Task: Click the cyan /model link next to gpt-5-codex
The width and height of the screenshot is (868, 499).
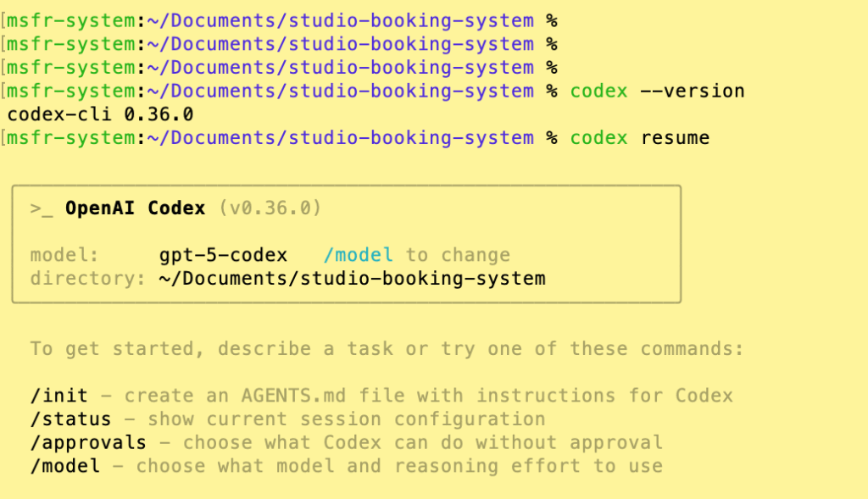Action: 359,255
